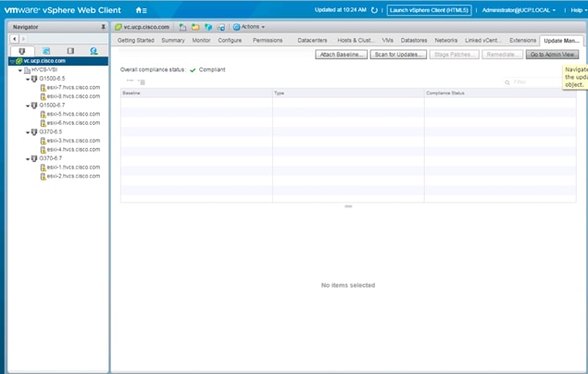Open the Networks tab
Screen dimensions: 588x374
pyautogui.click(x=446, y=40)
